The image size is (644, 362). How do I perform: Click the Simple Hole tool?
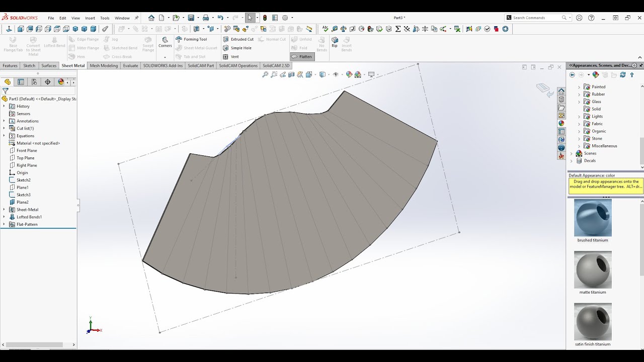pyautogui.click(x=237, y=48)
